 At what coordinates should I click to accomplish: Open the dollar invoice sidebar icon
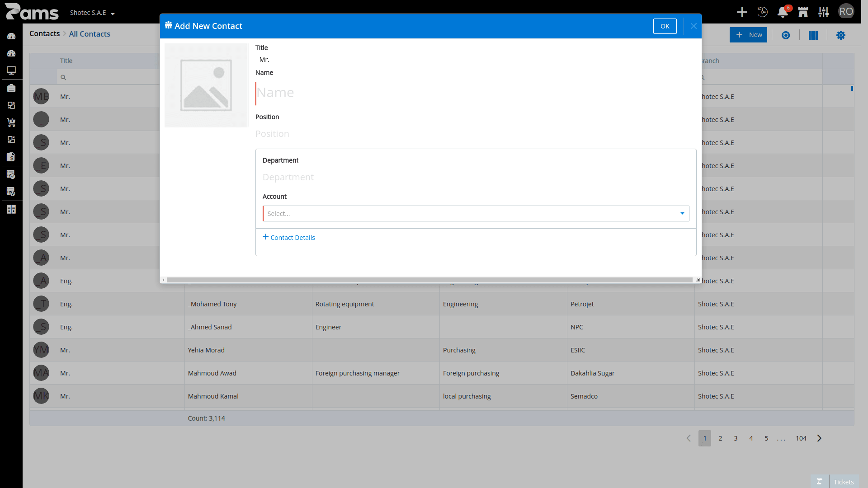click(x=11, y=157)
